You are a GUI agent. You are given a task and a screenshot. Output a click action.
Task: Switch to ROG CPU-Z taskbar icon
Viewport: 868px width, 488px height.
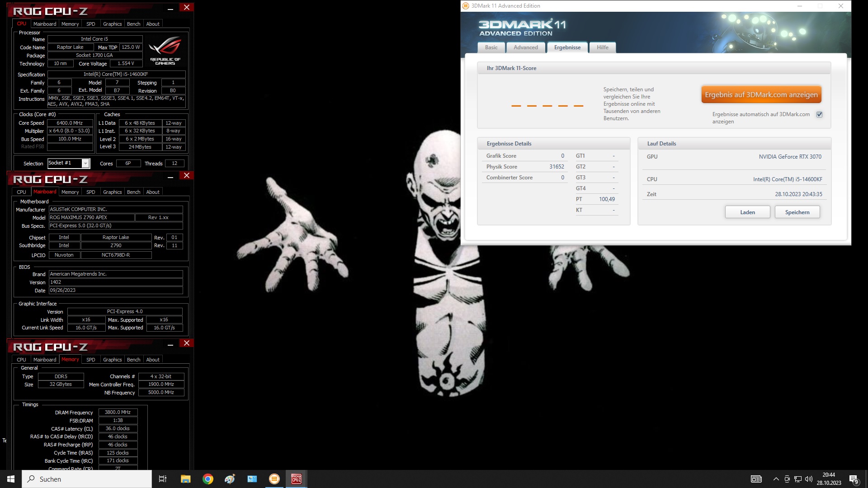point(297,479)
